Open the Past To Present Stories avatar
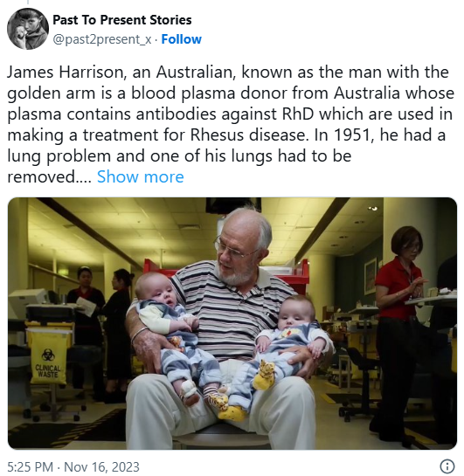 28,29
